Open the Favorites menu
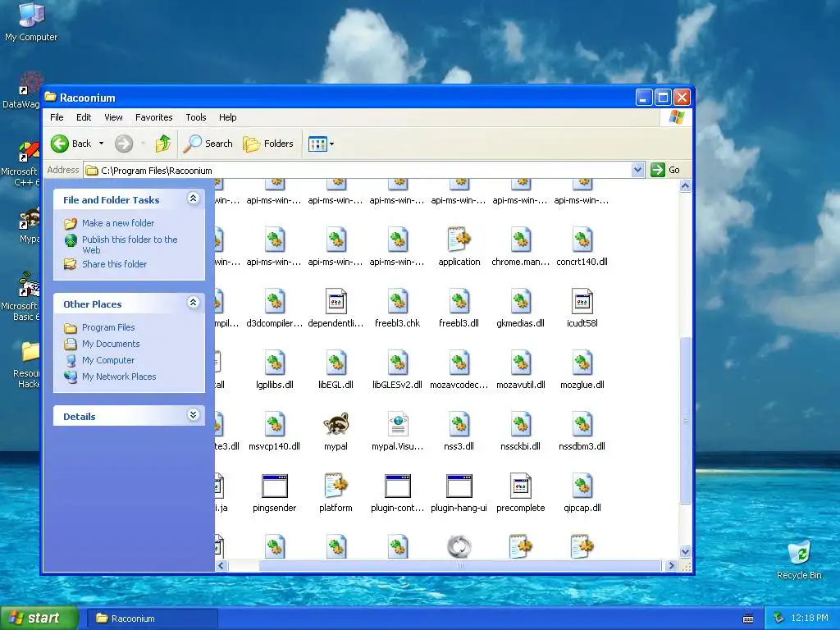 pyautogui.click(x=153, y=117)
